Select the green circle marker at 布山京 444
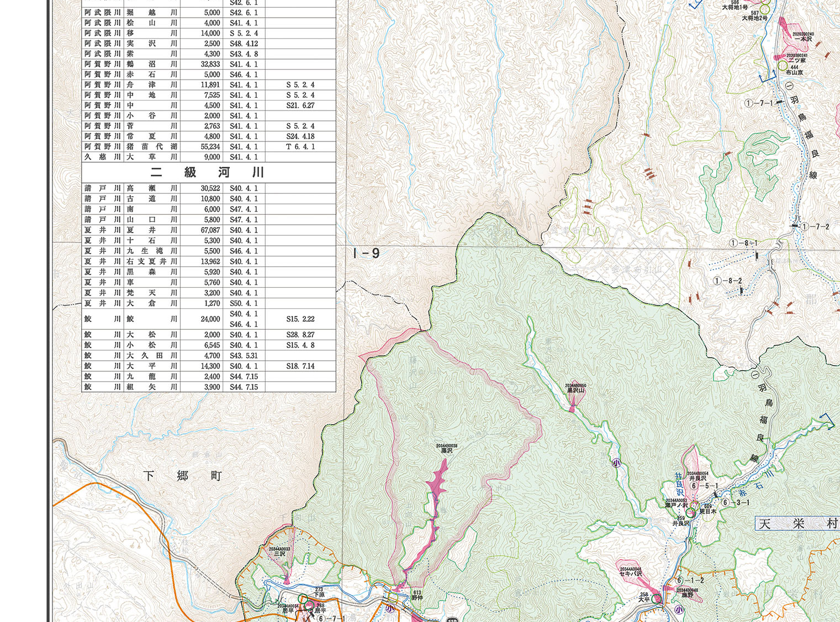The image size is (840, 622). point(782,66)
